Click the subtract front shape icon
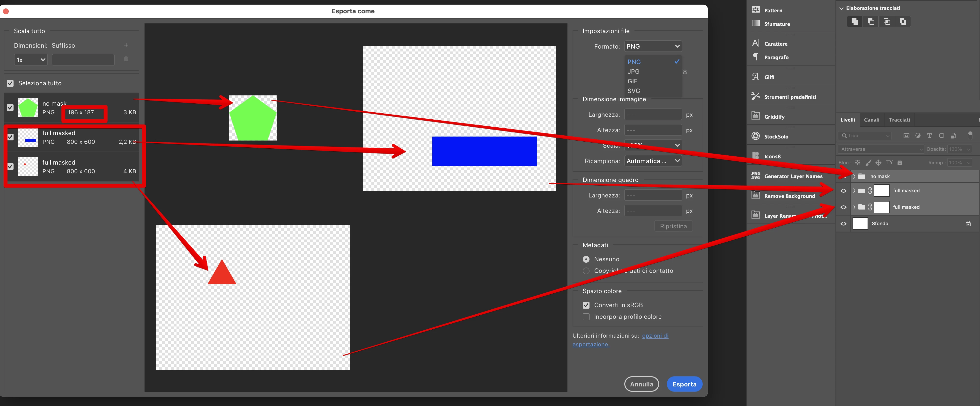Viewport: 980px width, 406px height. tap(871, 22)
